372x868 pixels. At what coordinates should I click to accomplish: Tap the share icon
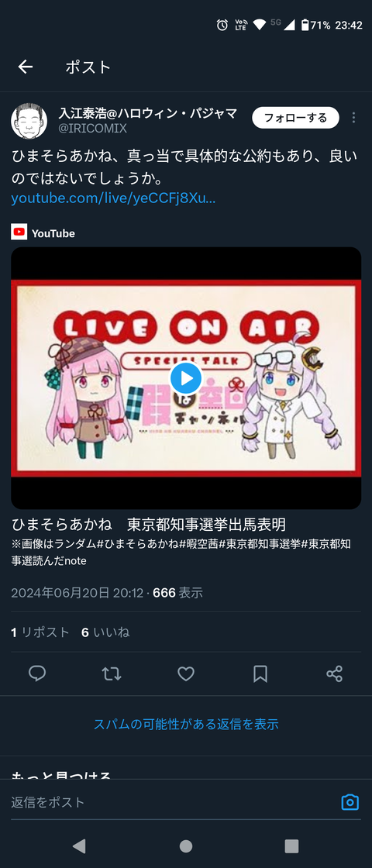click(334, 673)
